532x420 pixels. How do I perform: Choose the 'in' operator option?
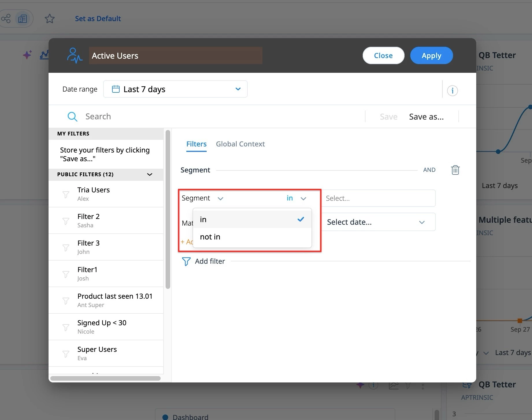point(252,219)
